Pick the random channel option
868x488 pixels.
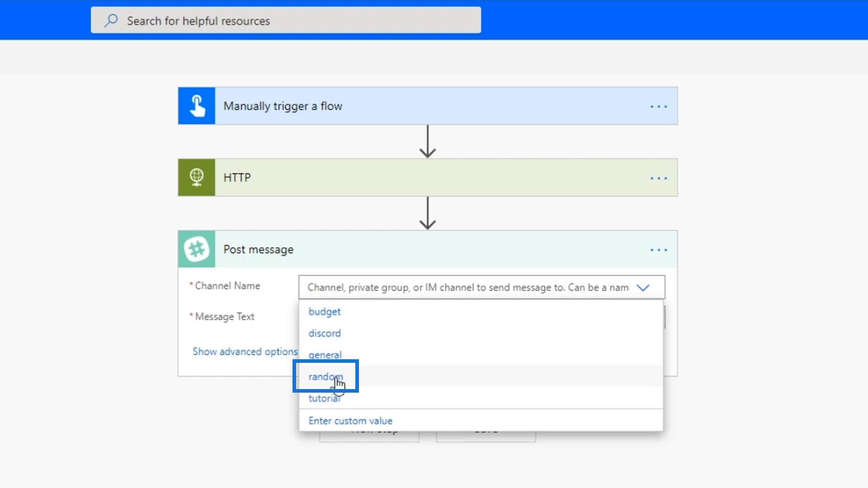point(325,376)
